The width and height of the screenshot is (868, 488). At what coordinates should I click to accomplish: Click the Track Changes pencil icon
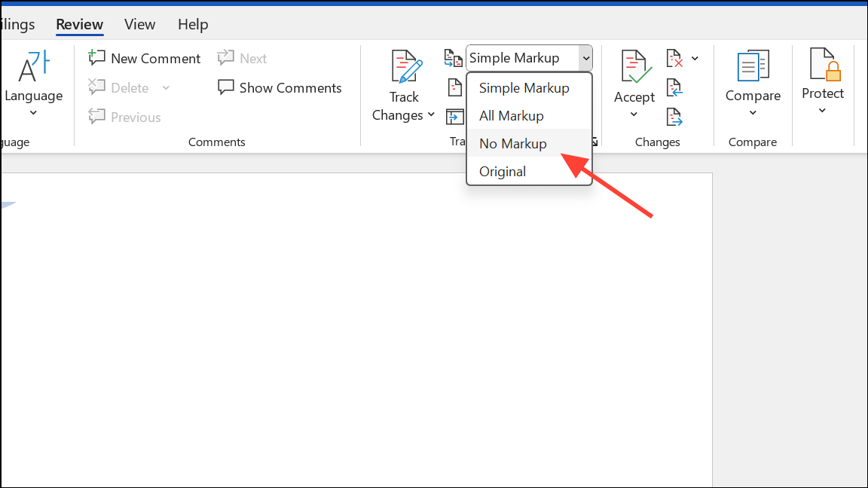point(405,67)
